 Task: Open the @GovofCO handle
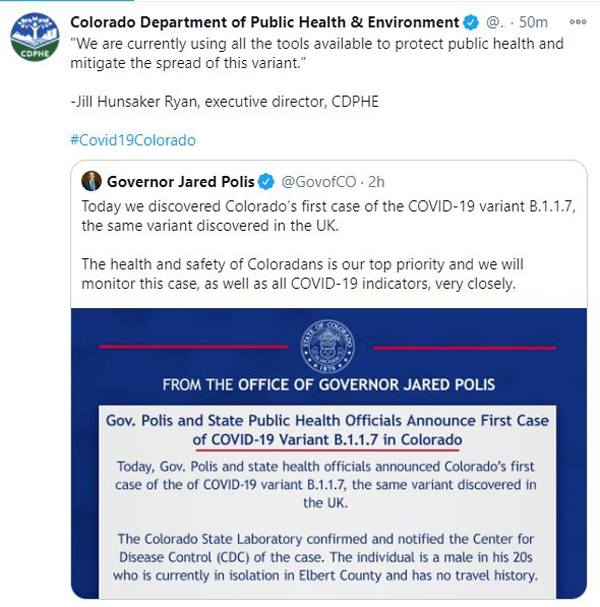pos(319,182)
